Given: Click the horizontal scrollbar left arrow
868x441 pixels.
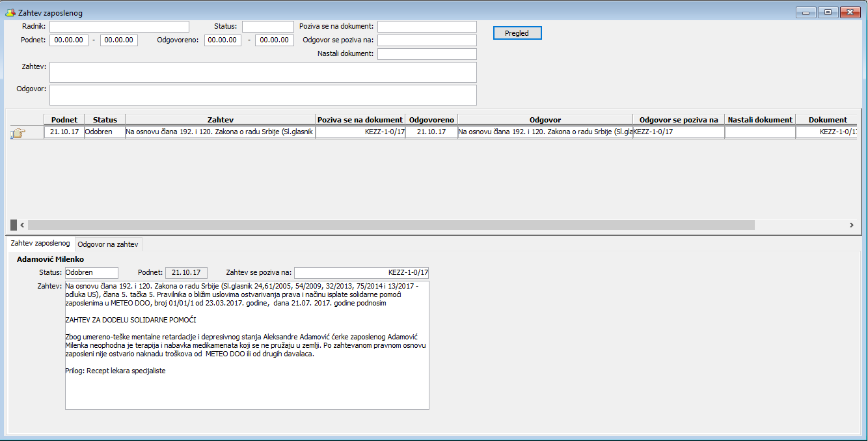Looking at the screenshot, I should click(22, 225).
